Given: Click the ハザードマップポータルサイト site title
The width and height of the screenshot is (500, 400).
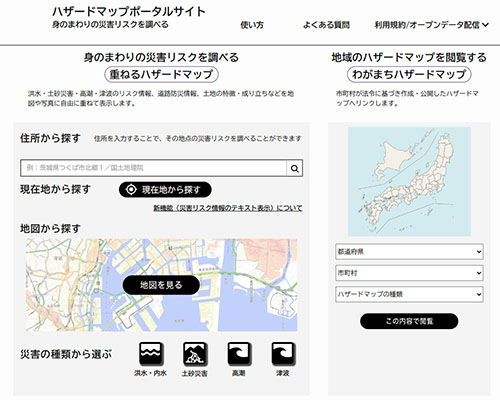Looking at the screenshot, I should [x=129, y=12].
